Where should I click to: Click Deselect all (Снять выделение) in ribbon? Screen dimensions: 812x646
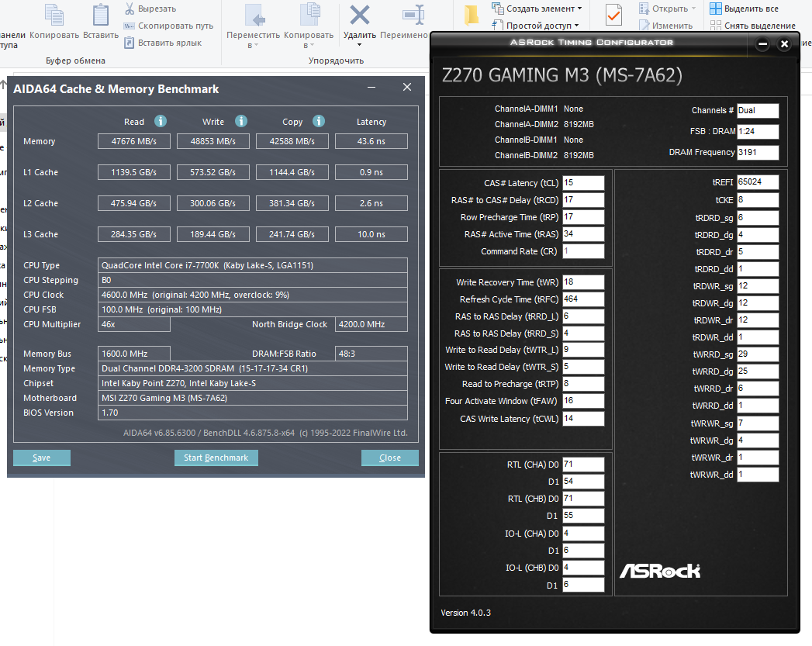(x=752, y=26)
